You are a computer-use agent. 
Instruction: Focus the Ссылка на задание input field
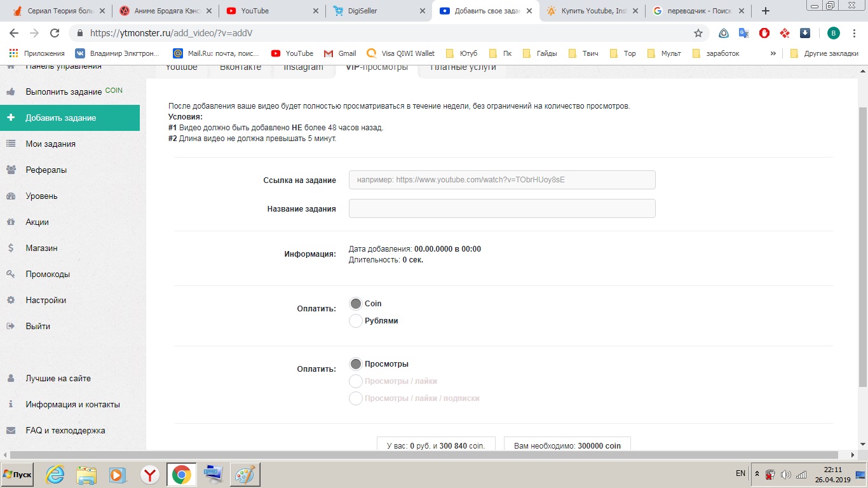click(502, 180)
